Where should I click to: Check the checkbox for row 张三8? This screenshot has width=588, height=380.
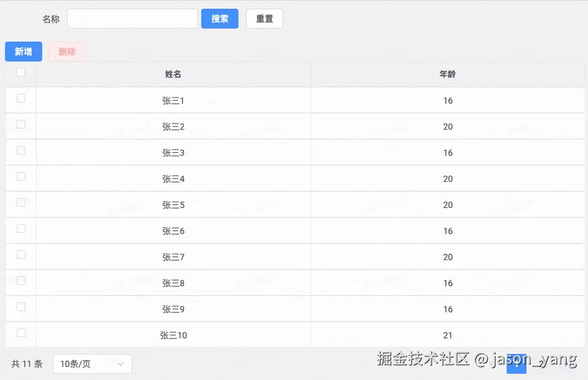point(21,281)
